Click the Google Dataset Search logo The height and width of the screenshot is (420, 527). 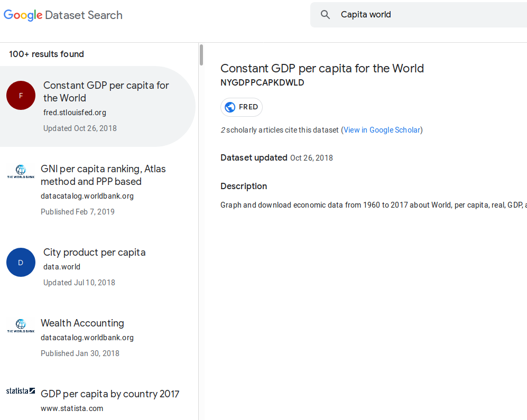tap(63, 15)
